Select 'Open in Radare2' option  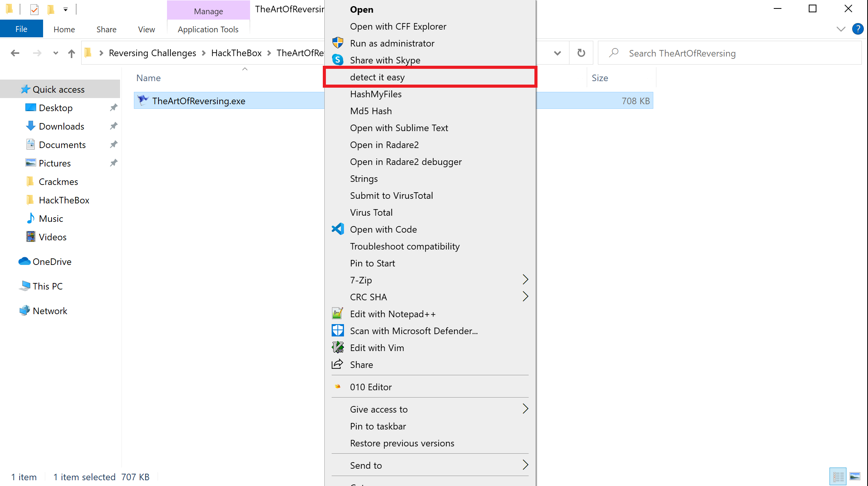pos(384,145)
